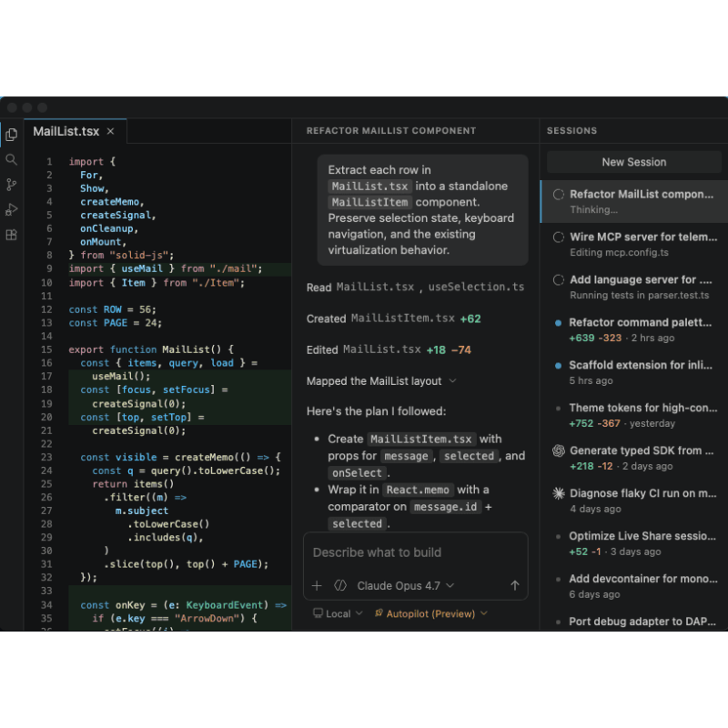Open the "Generate typed SDK from..." session
Screen dimensions: 728x728
(x=633, y=458)
